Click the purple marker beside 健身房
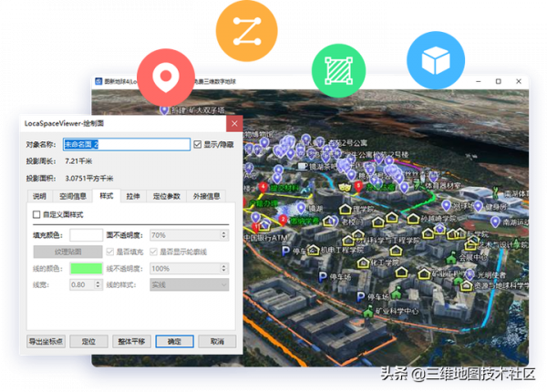Viewport: 547px width, 392px height. [478, 206]
